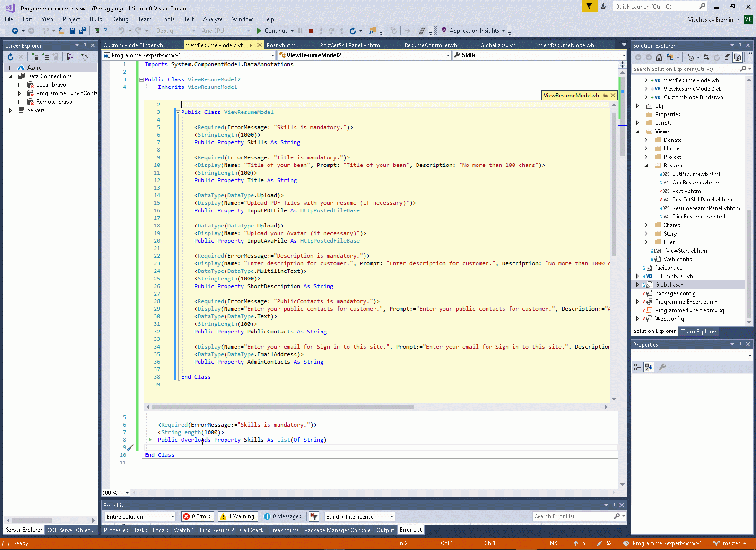The width and height of the screenshot is (756, 550).
Task: Toggle the 0 Errors filter
Action: coord(197,516)
